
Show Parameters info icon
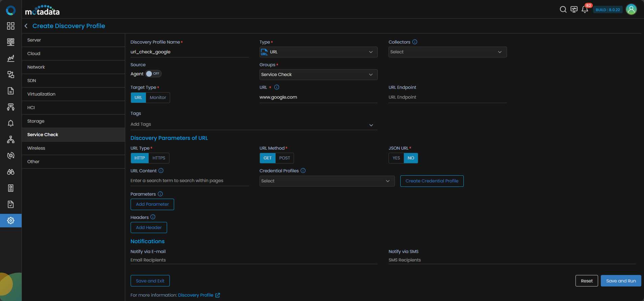[160, 194]
